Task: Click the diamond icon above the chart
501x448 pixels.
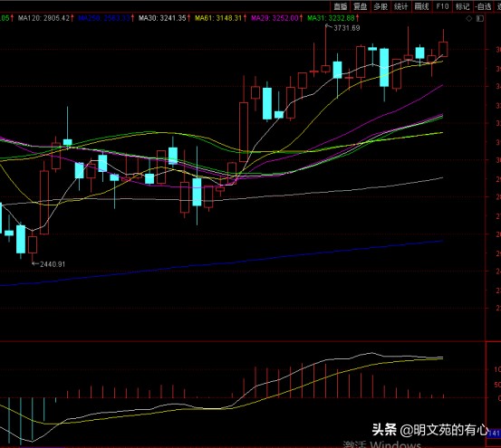Action: point(468,18)
